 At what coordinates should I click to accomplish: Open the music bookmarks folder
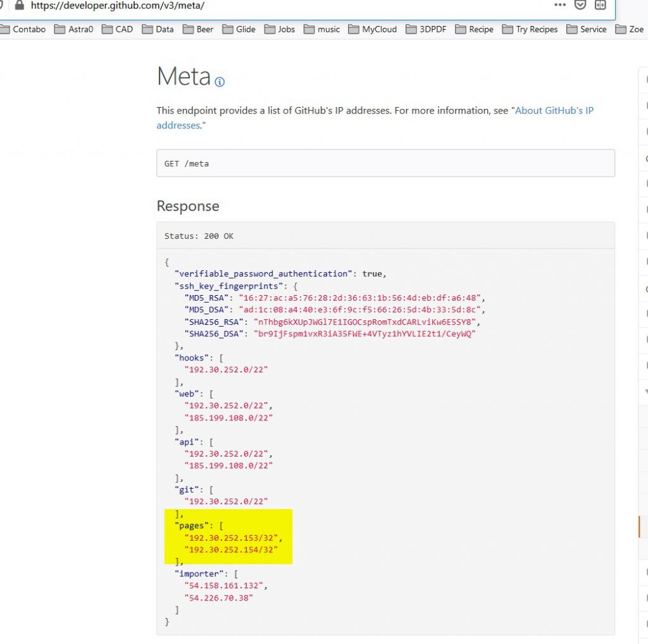(x=328, y=29)
